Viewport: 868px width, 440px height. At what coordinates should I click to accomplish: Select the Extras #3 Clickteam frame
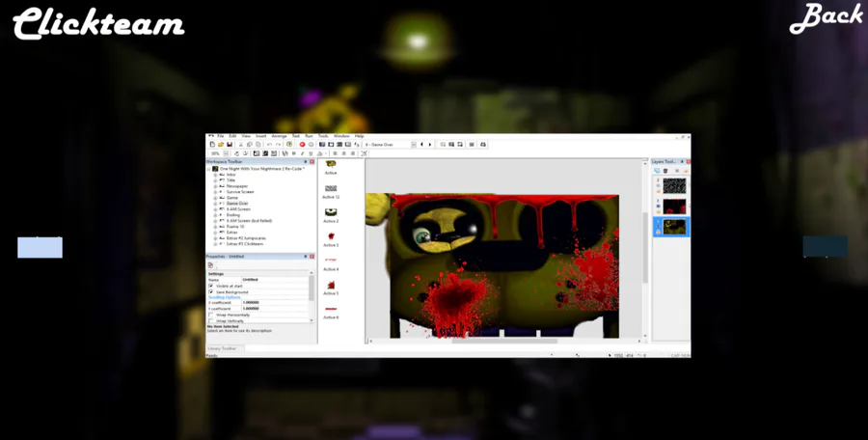click(245, 244)
